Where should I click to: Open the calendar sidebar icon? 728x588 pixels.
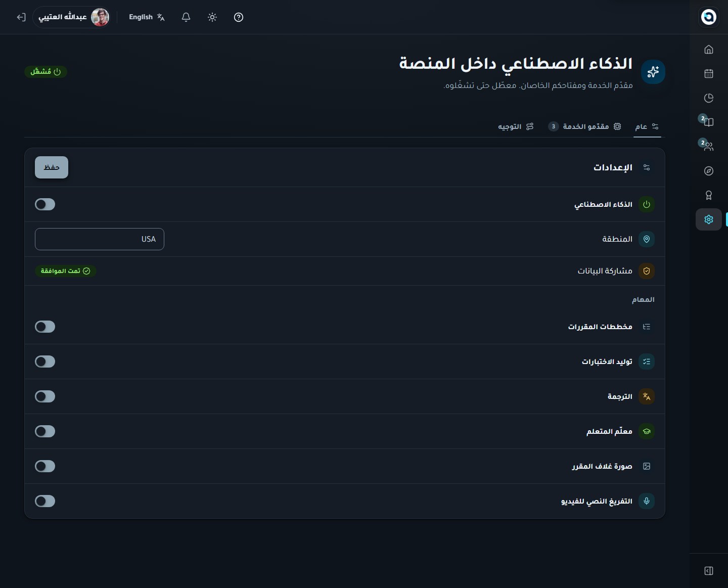click(x=709, y=74)
